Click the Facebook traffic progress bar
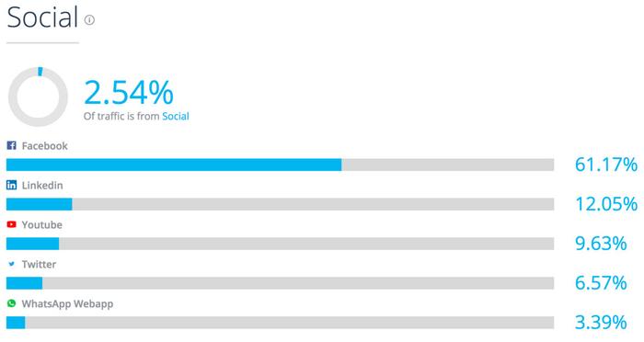 point(280,165)
